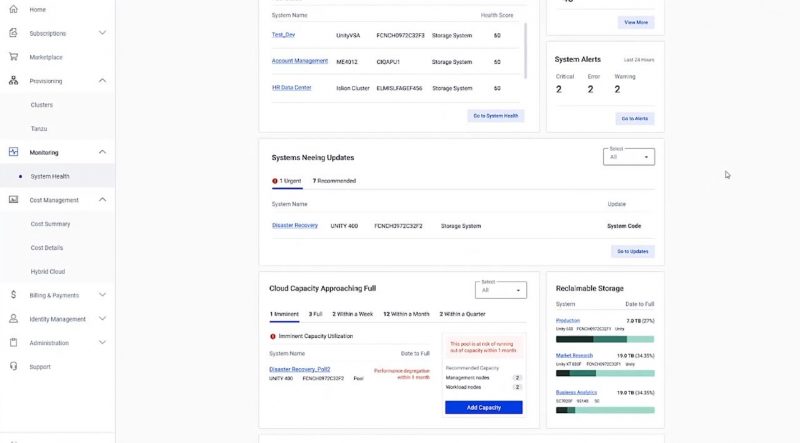Viewport: 800px width, 443px height.
Task: Open the Account Management system link
Action: point(299,61)
